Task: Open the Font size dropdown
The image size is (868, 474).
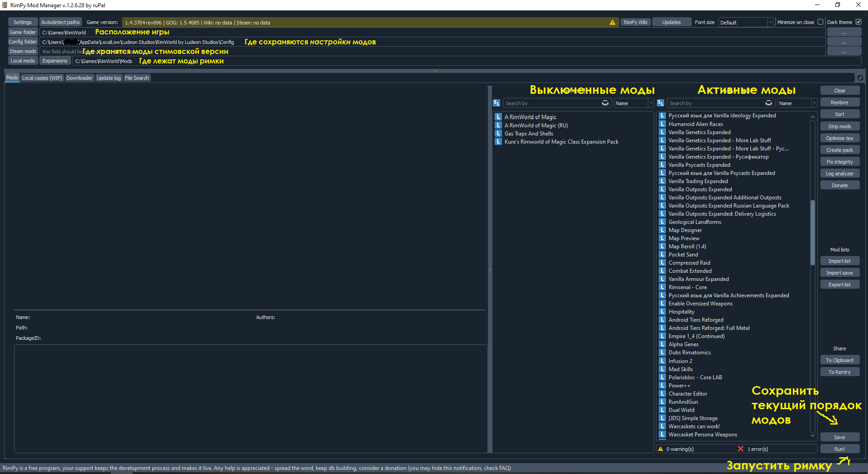Action: [746, 22]
